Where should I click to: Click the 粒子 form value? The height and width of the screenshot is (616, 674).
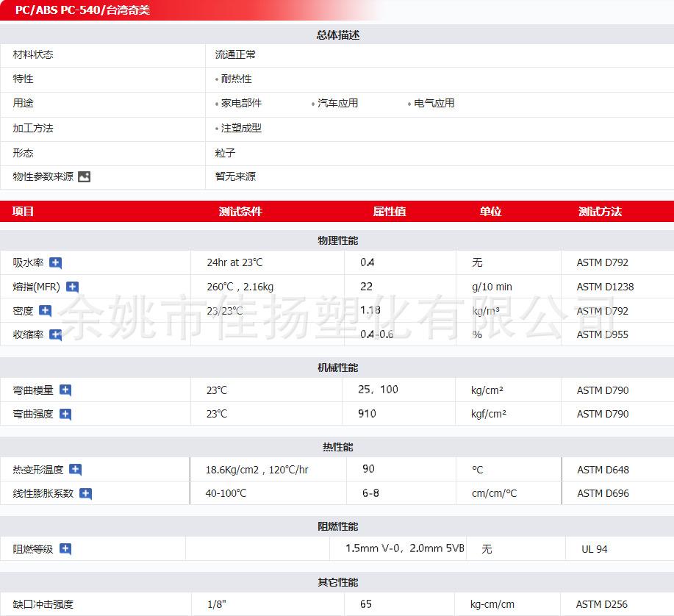point(225,153)
